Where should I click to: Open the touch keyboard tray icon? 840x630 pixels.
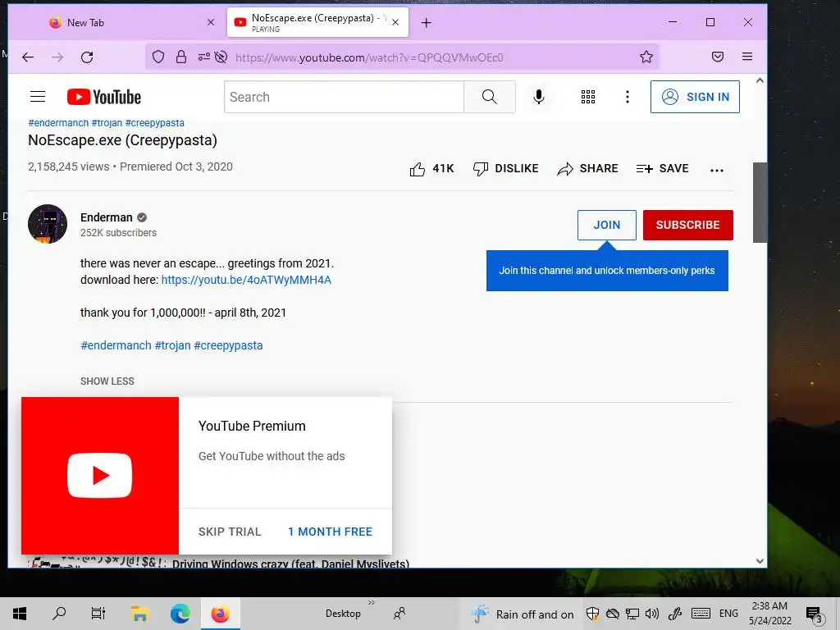click(x=701, y=614)
